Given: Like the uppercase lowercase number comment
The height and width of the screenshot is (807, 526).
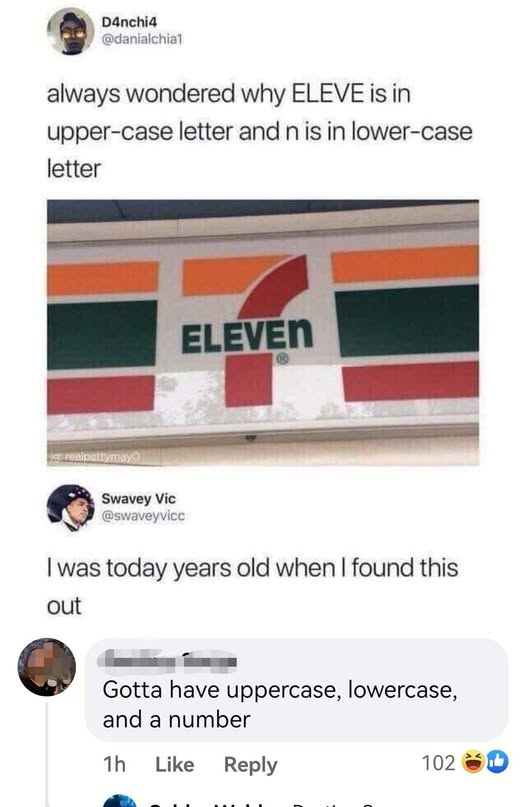Looking at the screenshot, I should (x=174, y=764).
